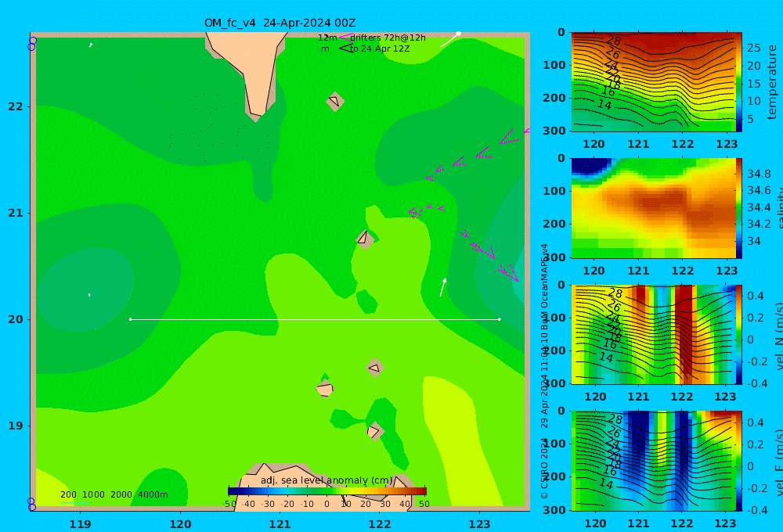
Task: Click the main map longitude tick '121'
Action: [x=280, y=524]
